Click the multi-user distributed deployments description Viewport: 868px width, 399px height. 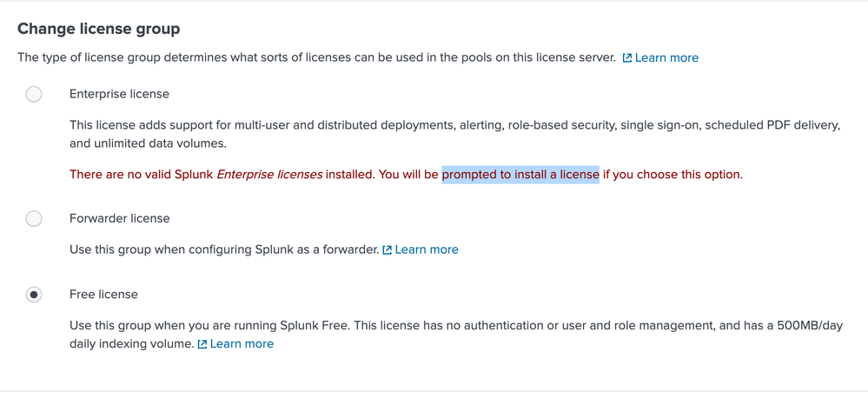348,125
